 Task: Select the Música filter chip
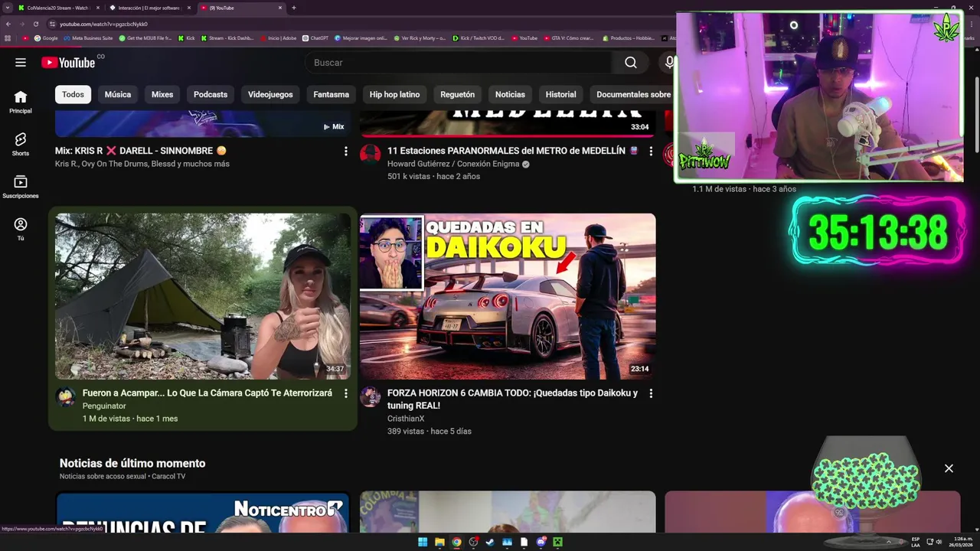pos(118,95)
